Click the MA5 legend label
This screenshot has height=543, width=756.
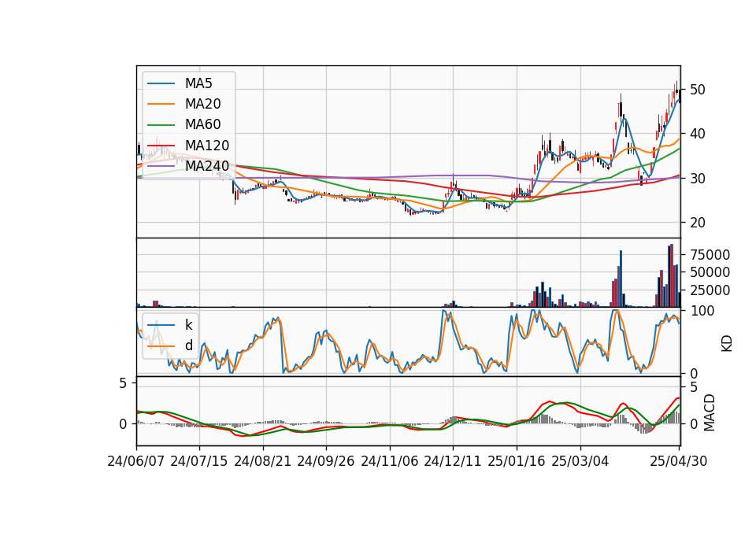pos(198,83)
